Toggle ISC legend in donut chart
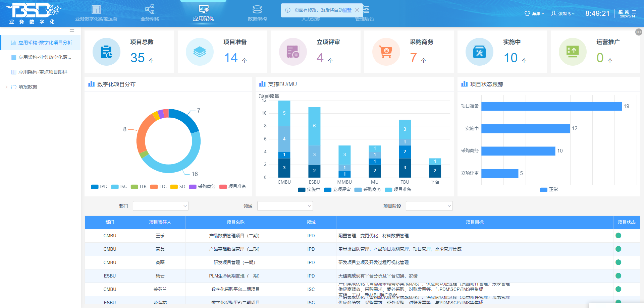Image resolution: width=644 pixels, height=308 pixels. pos(119,187)
